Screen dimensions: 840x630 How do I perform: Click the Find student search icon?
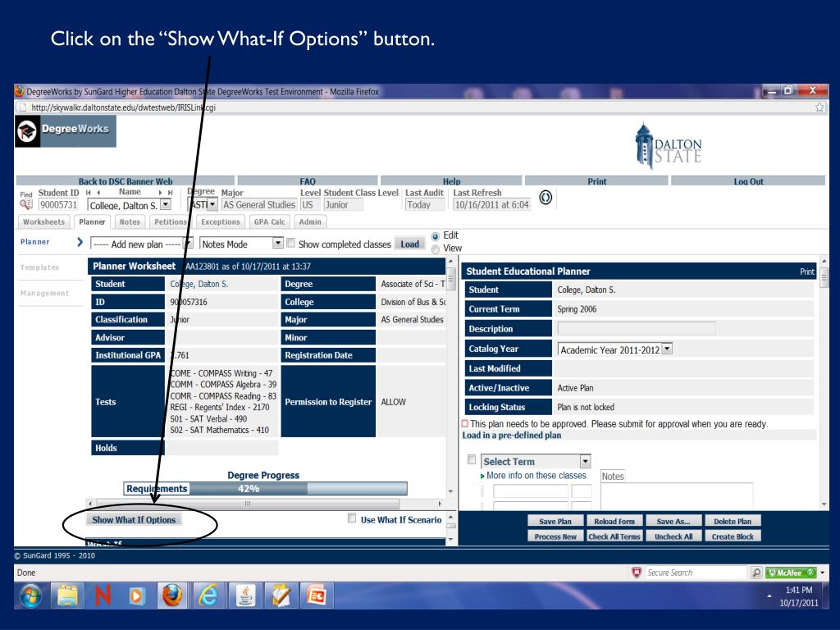click(25, 204)
